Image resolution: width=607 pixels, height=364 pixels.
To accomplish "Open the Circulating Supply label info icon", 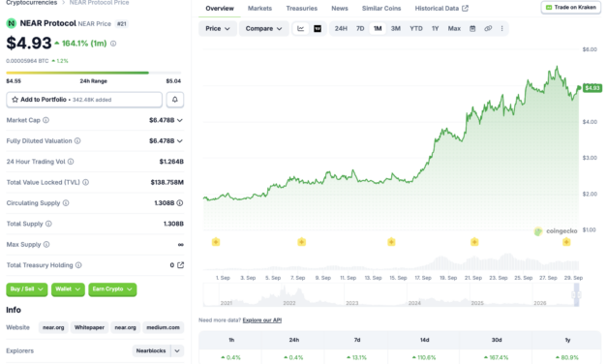I will tap(66, 203).
